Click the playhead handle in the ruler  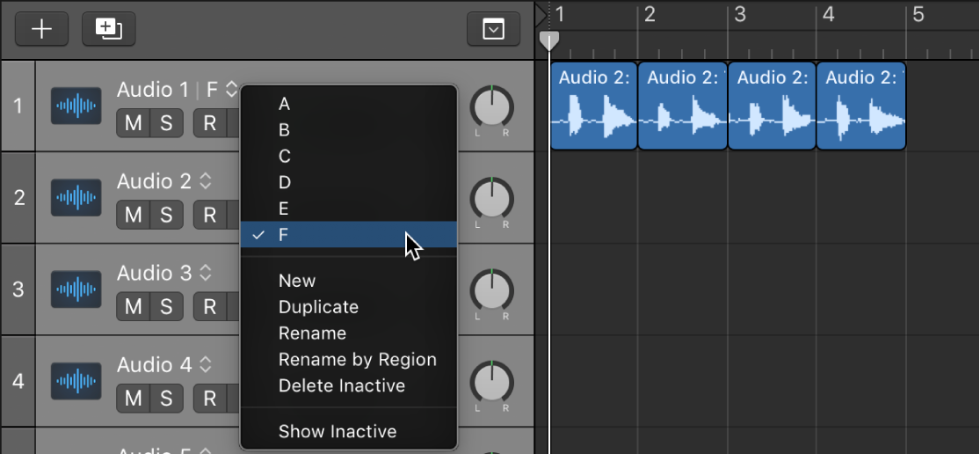[x=549, y=41]
